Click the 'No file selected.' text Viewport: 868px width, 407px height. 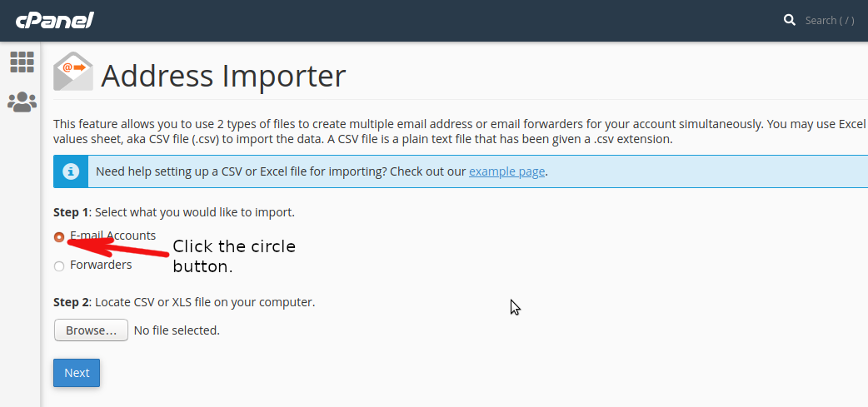177,330
